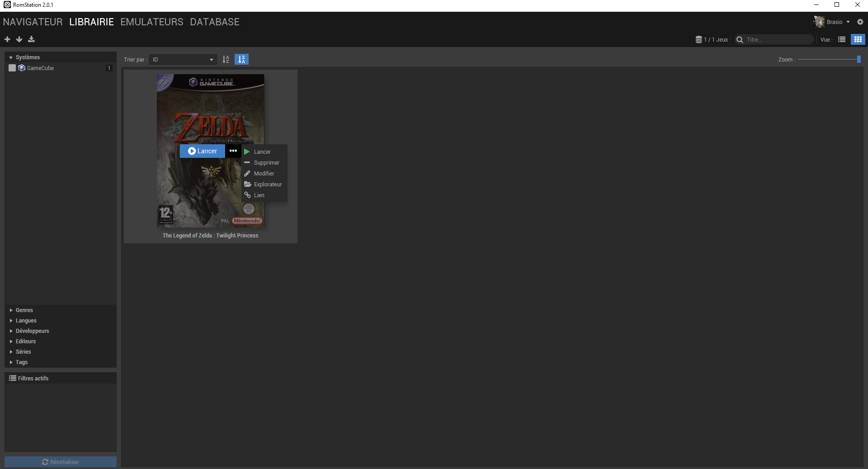Click the down arrow import icon
868x469 pixels.
point(19,39)
